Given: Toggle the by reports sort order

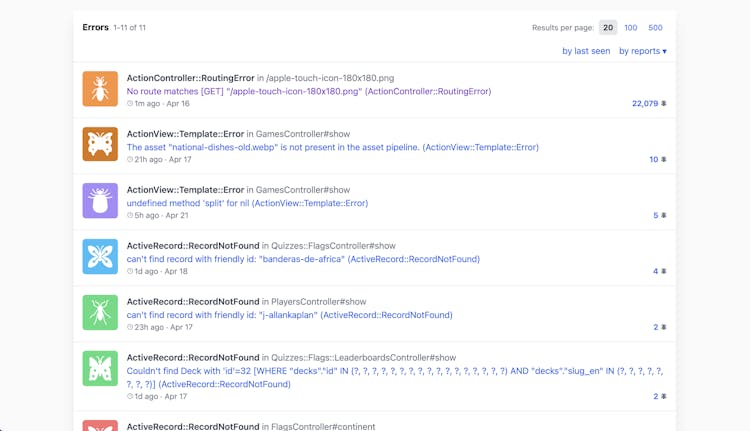Looking at the screenshot, I should click(642, 51).
